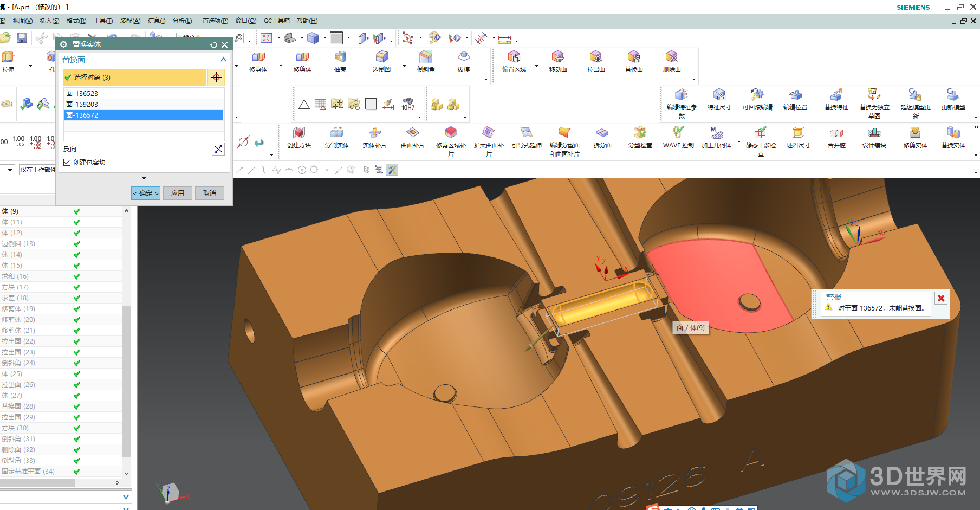Viewport: 980px width, 510px height.
Task: Click the 坯料尺寸 (Stock Size) icon
Action: [799, 133]
